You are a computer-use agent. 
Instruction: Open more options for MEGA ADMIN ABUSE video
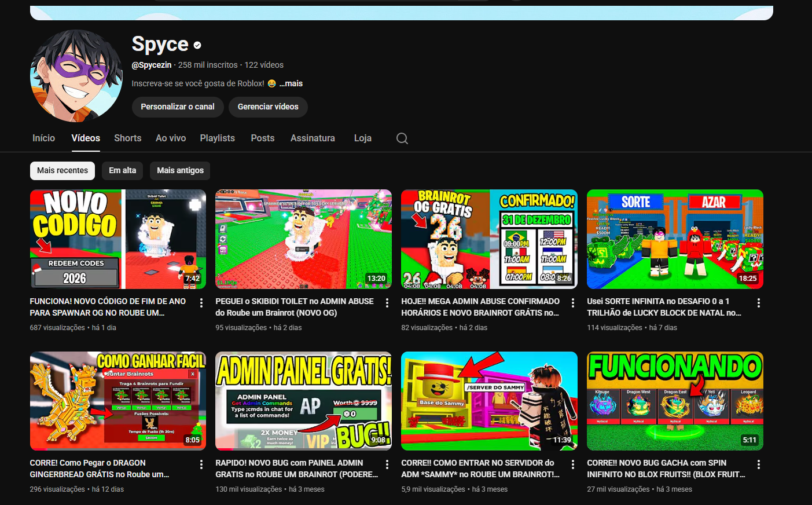click(x=573, y=303)
